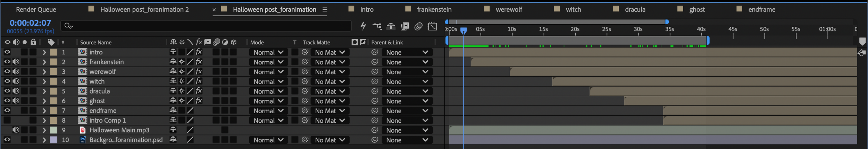Click the Source Name column header
The height and width of the screenshot is (149, 868).
pyautogui.click(x=96, y=42)
